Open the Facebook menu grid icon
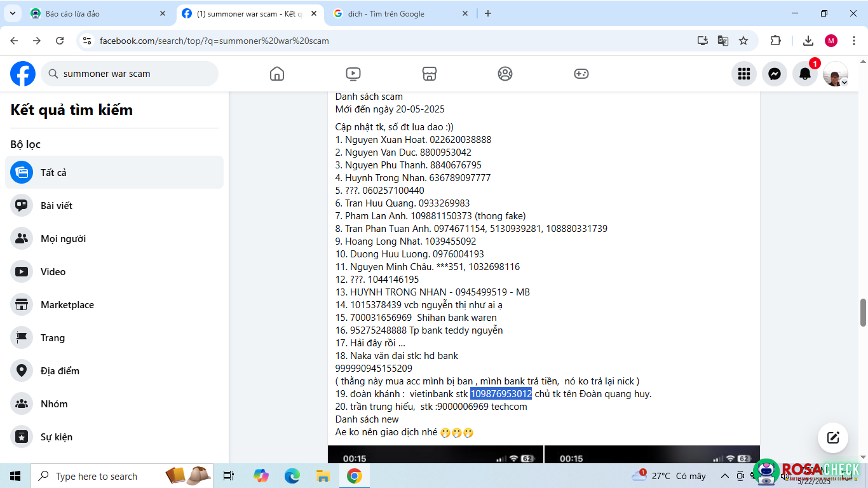This screenshot has height=488, width=868. tap(744, 74)
